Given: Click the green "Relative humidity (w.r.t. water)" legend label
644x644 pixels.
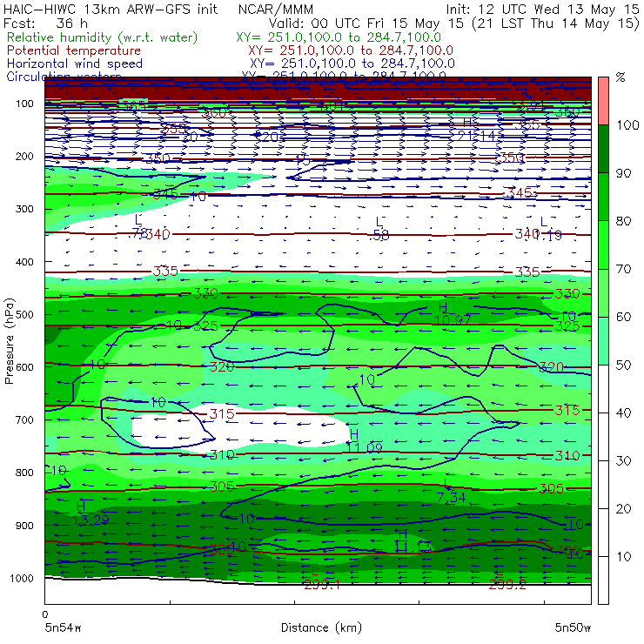Looking at the screenshot, I should pos(103,37).
